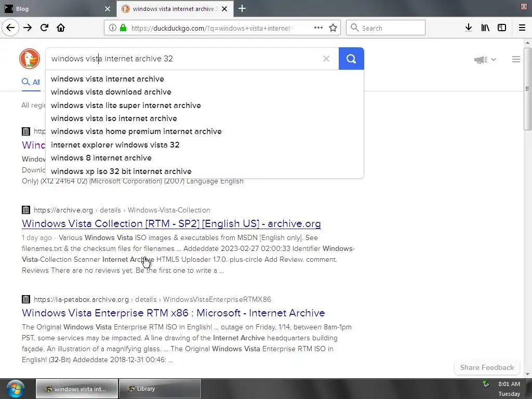
Task: Open a new browser tab
Action: click(x=242, y=9)
